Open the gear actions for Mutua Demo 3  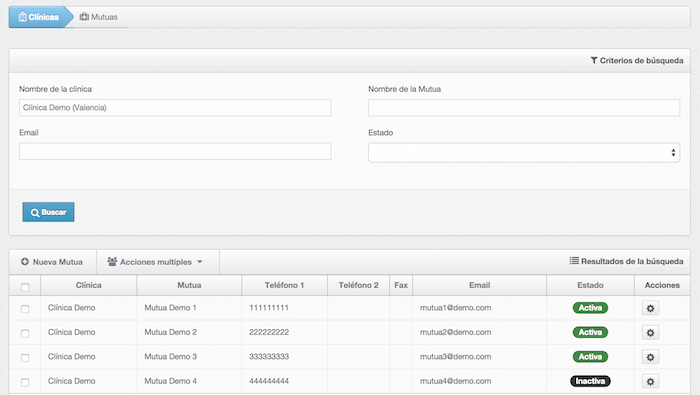point(650,357)
